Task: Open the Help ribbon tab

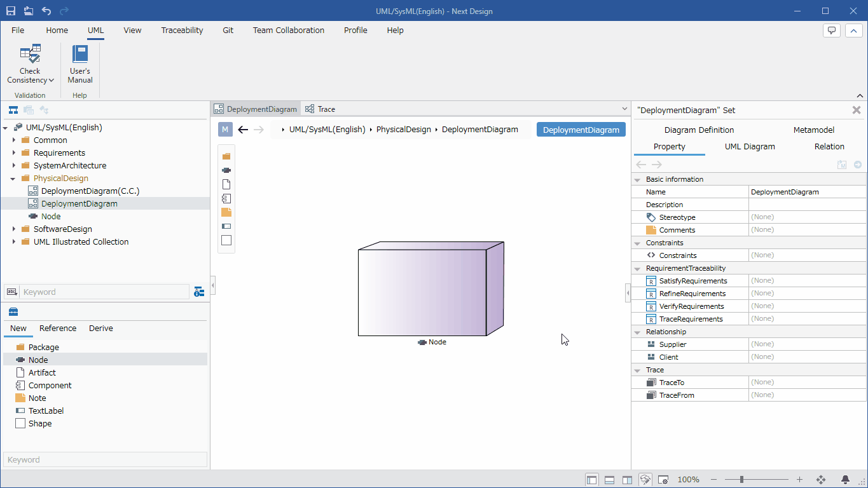Action: (x=395, y=30)
